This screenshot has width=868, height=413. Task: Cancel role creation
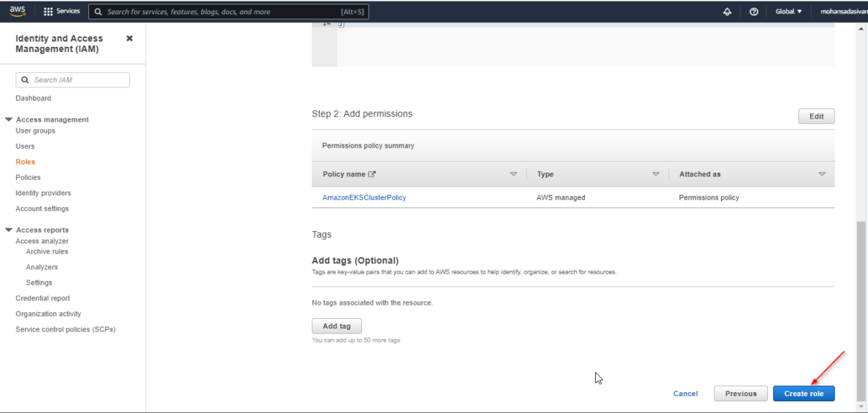tap(685, 394)
